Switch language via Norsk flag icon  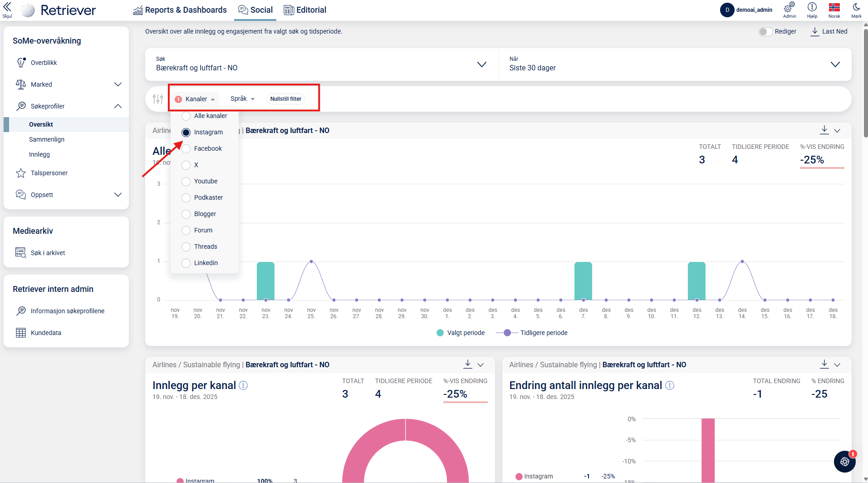[834, 7]
